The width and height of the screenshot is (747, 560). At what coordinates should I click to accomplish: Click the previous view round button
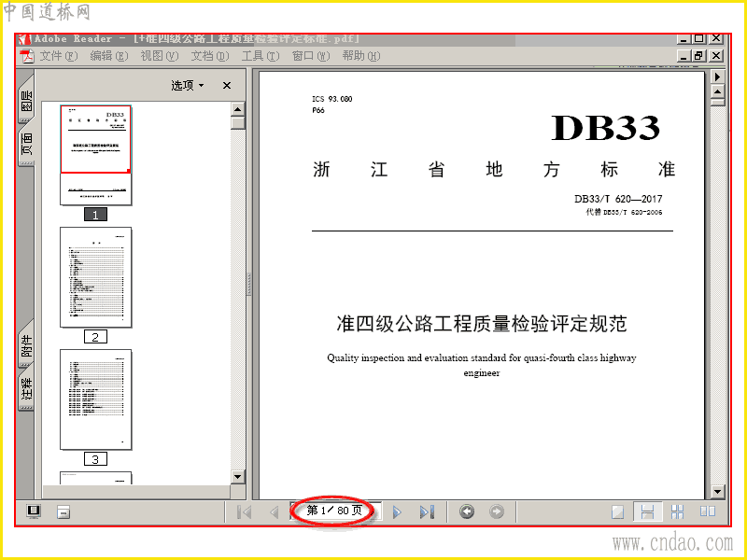(x=467, y=511)
